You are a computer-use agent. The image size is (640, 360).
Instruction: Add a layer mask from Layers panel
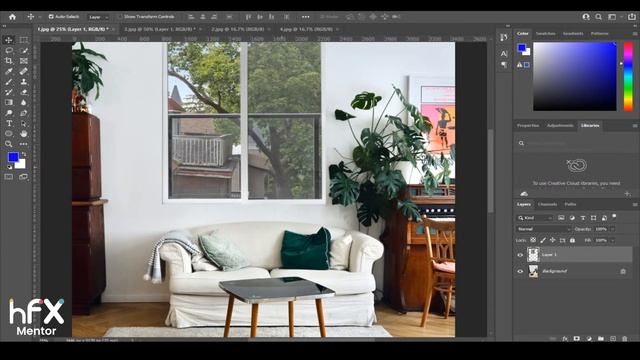click(577, 339)
